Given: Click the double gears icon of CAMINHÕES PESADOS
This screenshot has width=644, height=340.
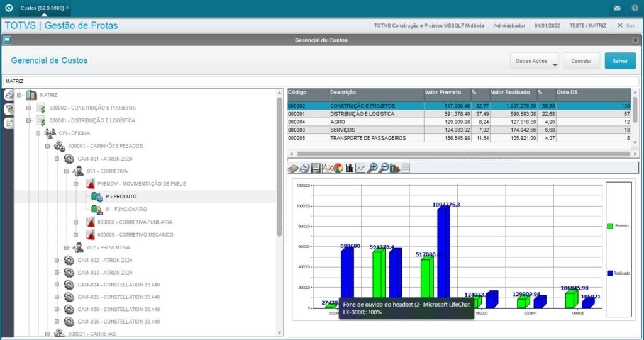Looking at the screenshot, I should coord(60,146).
